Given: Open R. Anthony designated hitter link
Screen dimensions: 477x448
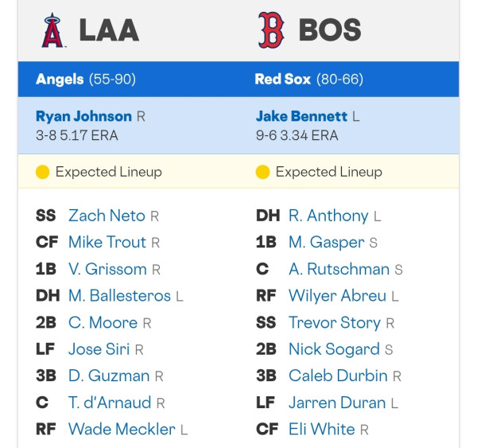Looking at the screenshot, I should click(328, 216).
